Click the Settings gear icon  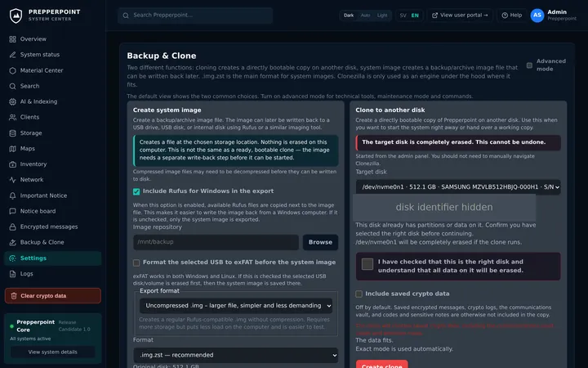point(12,258)
